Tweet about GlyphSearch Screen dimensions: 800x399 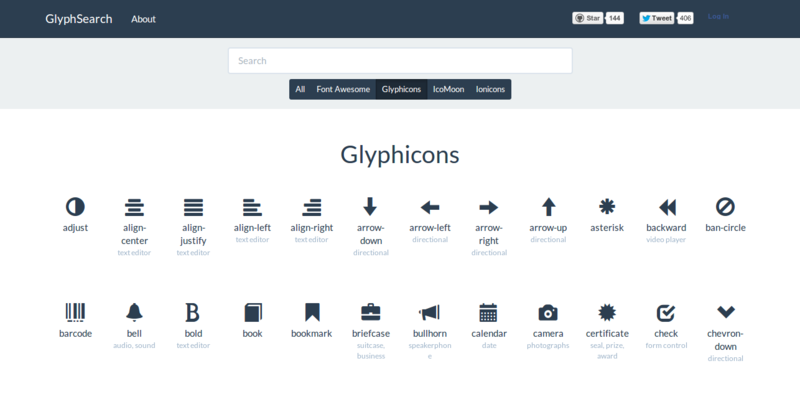pyautogui.click(x=657, y=18)
